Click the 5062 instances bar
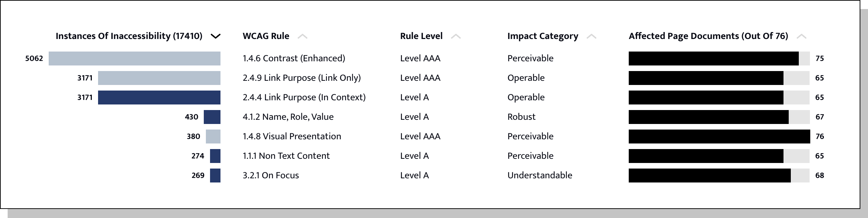Screen dimensions: 868x218 135,58
